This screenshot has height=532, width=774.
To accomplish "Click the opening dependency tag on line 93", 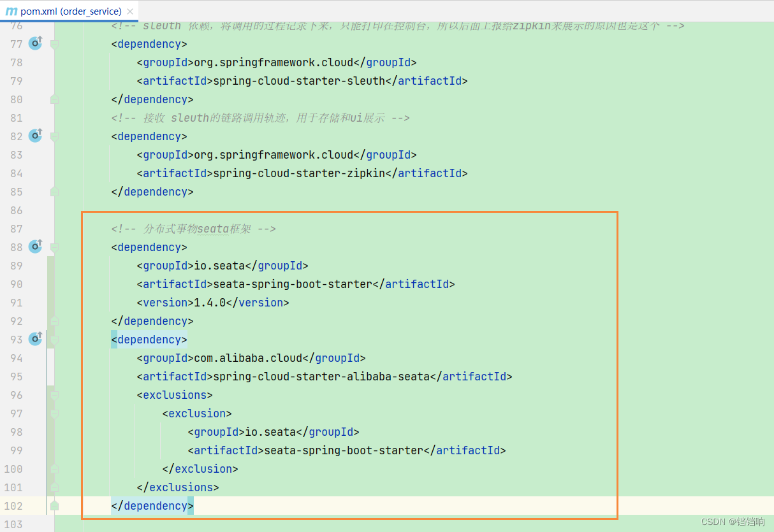I will coord(149,340).
